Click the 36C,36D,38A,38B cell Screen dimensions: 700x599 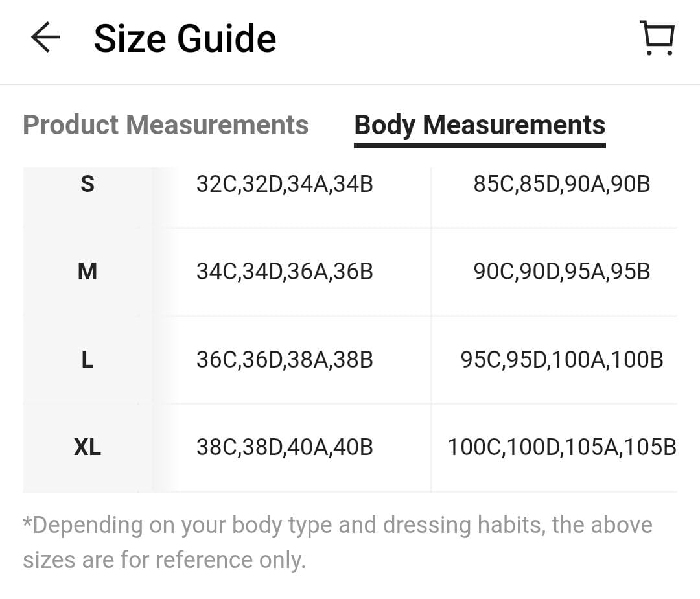(285, 359)
